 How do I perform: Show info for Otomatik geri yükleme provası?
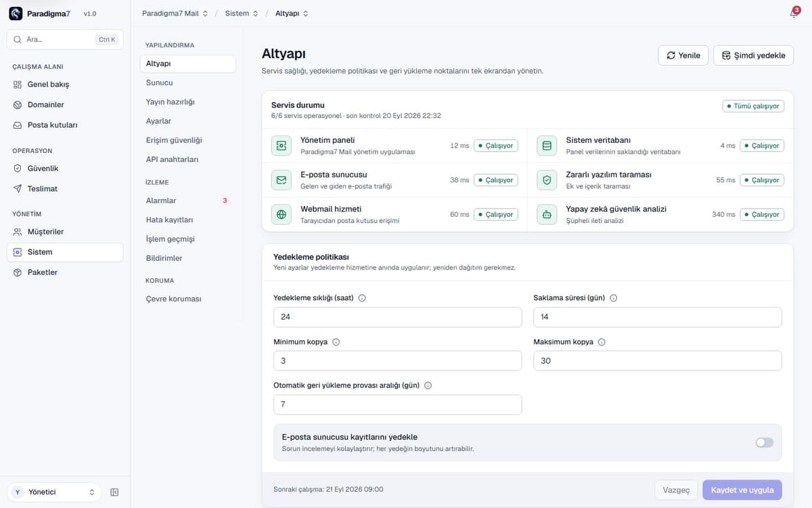click(x=428, y=385)
